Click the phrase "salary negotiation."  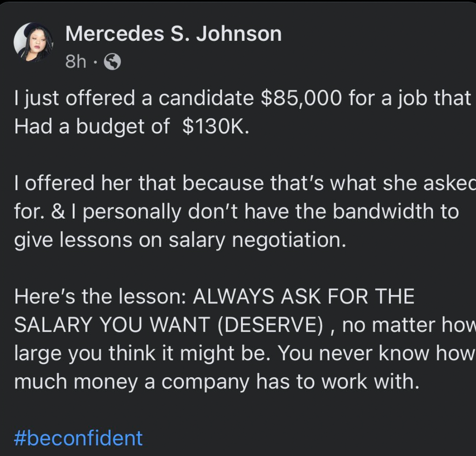257,240
